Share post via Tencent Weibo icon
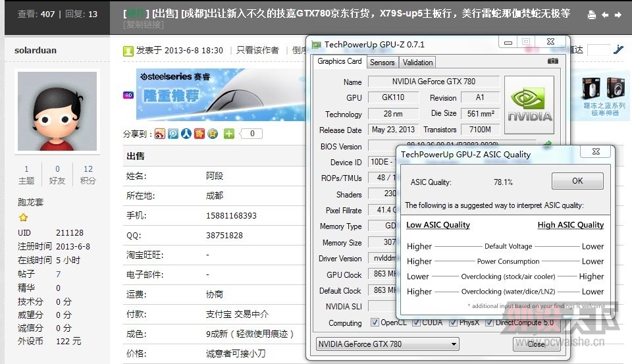 coord(173,134)
